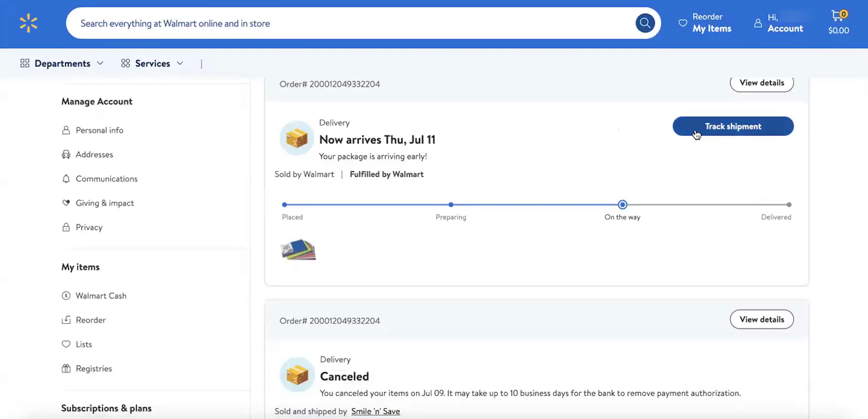Click the On the way progress marker
Screen dimensions: 868x419
(x=622, y=205)
